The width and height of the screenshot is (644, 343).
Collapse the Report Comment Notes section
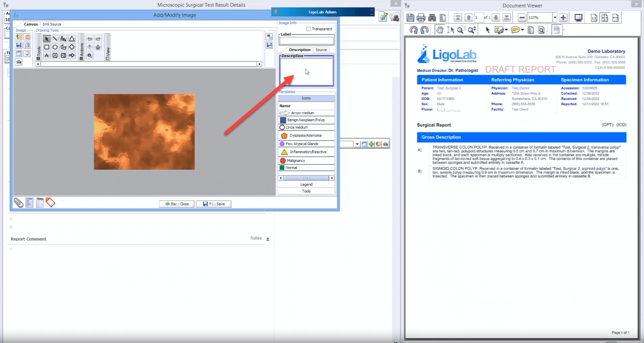[x=268, y=239]
